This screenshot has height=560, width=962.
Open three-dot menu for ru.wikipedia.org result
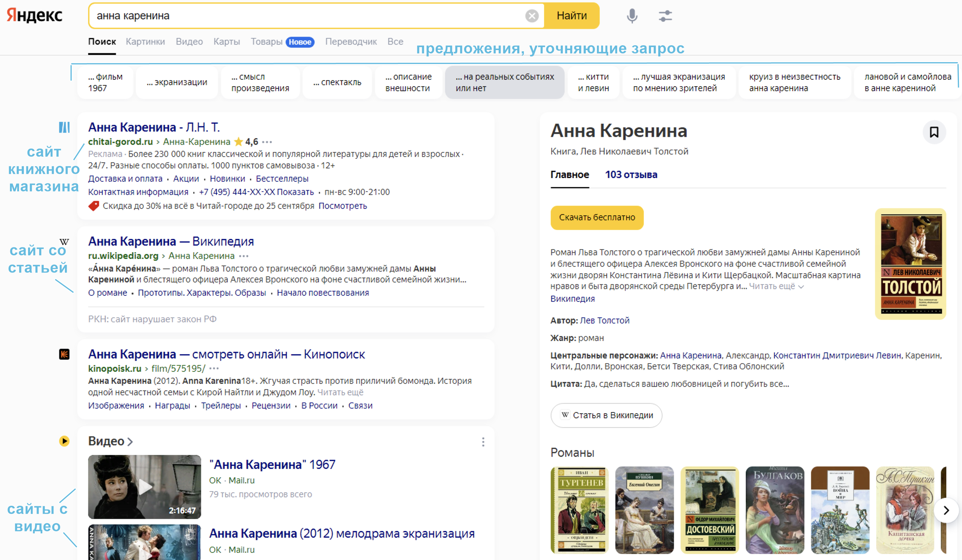tap(244, 256)
